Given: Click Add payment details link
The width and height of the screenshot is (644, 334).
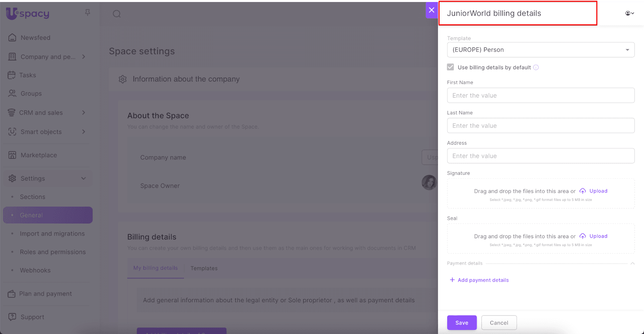Looking at the screenshot, I should pyautogui.click(x=483, y=280).
